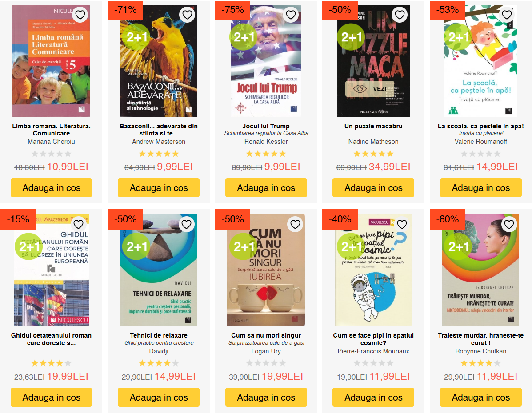Add Un puzzle macabru to cart
The height and width of the screenshot is (413, 532).
pyautogui.click(x=373, y=187)
